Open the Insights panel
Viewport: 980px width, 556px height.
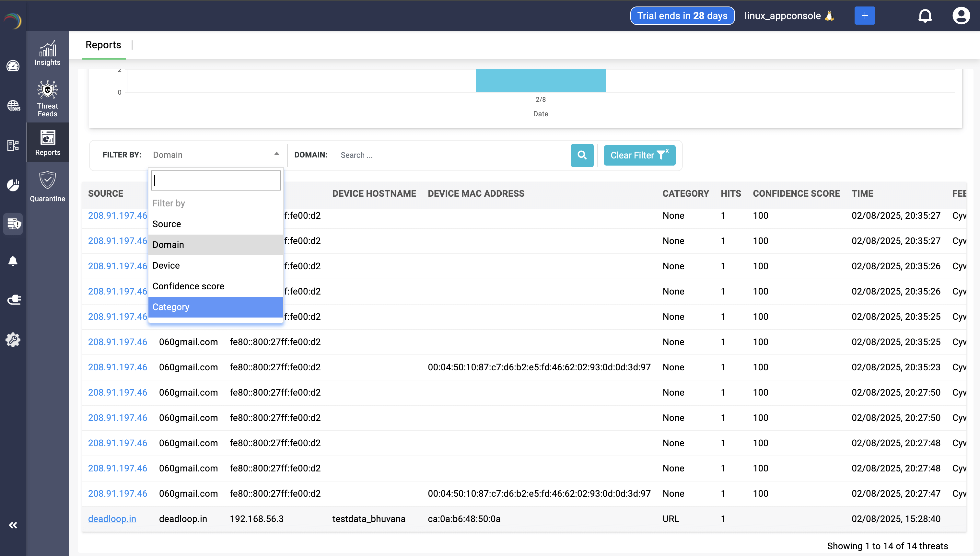coord(47,53)
